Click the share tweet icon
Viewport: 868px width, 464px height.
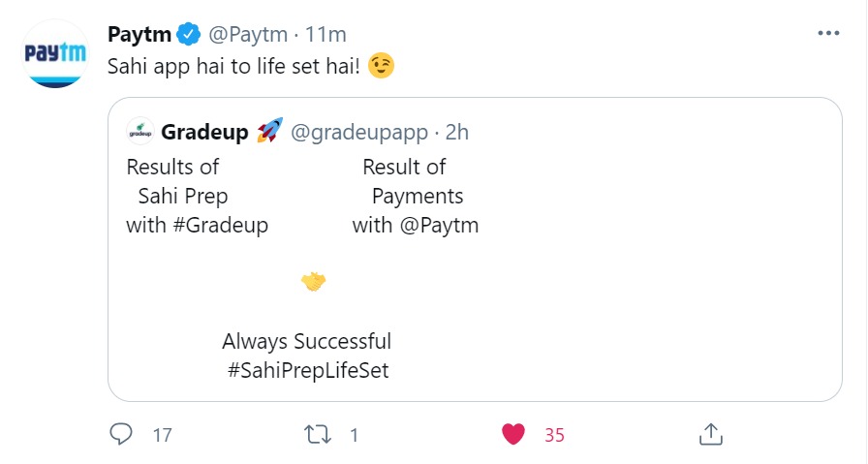click(x=710, y=435)
